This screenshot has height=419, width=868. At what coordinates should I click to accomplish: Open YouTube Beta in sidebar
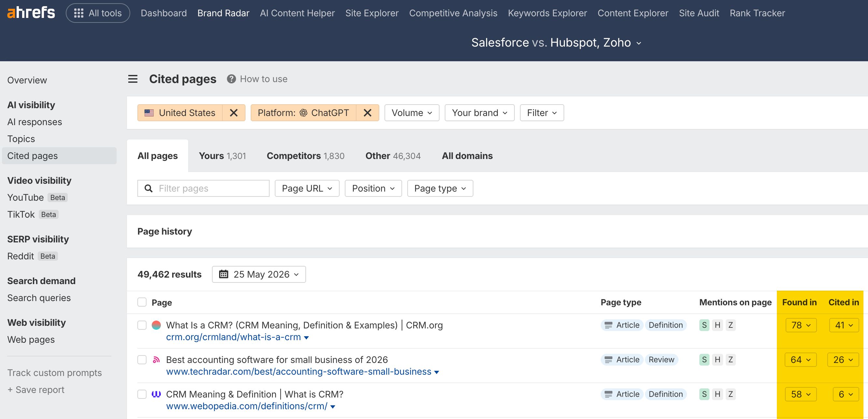[37, 197]
